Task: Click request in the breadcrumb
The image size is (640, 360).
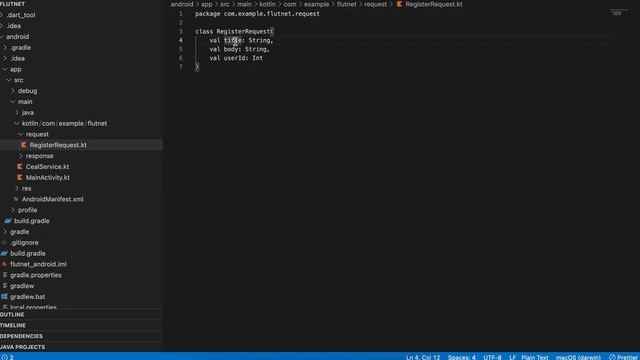Action: (376, 4)
